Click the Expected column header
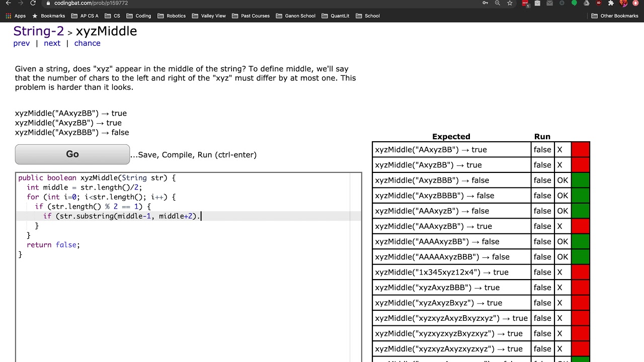The width and height of the screenshot is (644, 362). coord(451,137)
